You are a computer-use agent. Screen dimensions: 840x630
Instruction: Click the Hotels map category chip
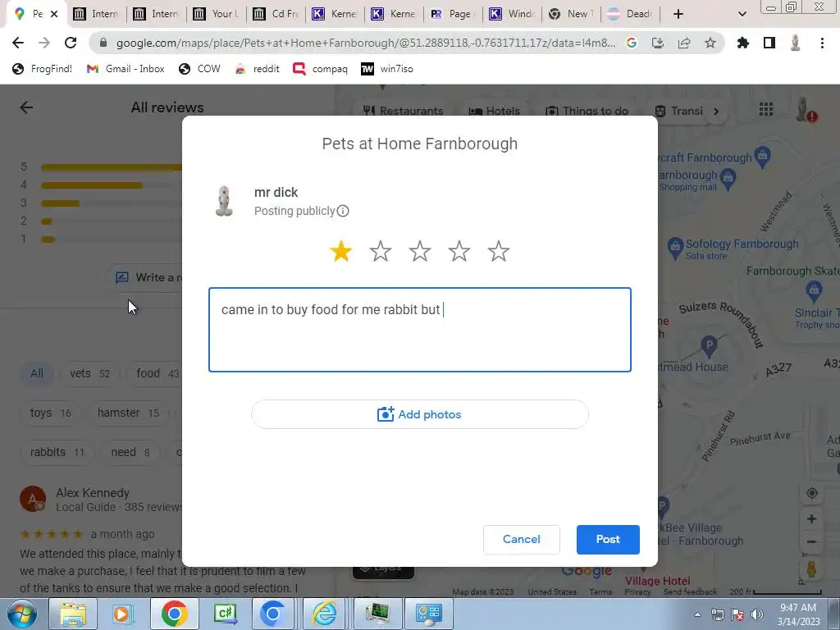tap(494, 111)
